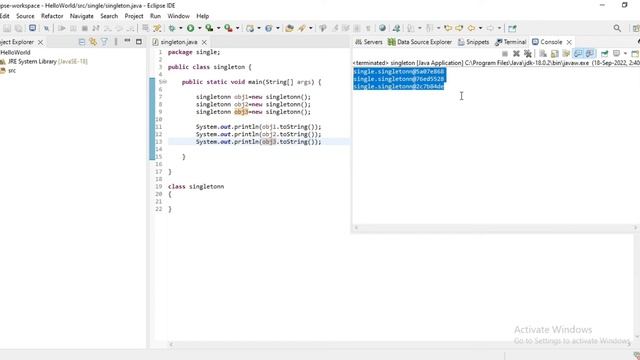Click the Open Terminal toolbar icon
The width and height of the screenshot is (640, 360).
[x=32, y=28]
